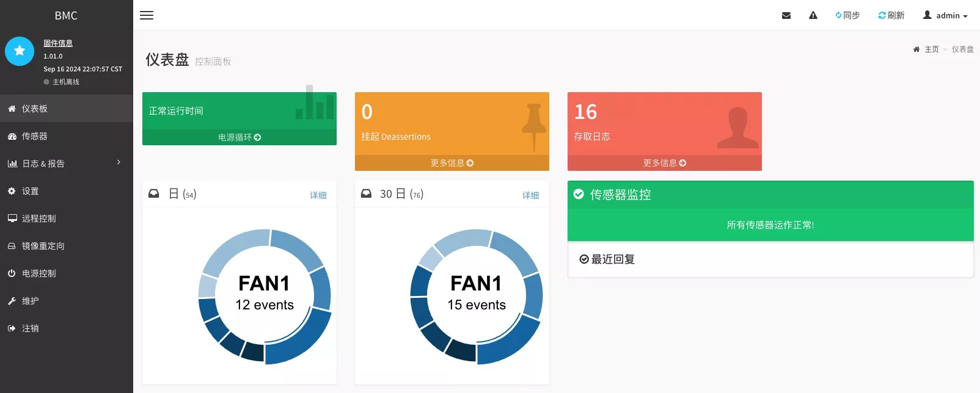This screenshot has height=393, width=980.
Task: Click the 注销 sign-out icon in sidebar
Action: (x=12, y=328)
